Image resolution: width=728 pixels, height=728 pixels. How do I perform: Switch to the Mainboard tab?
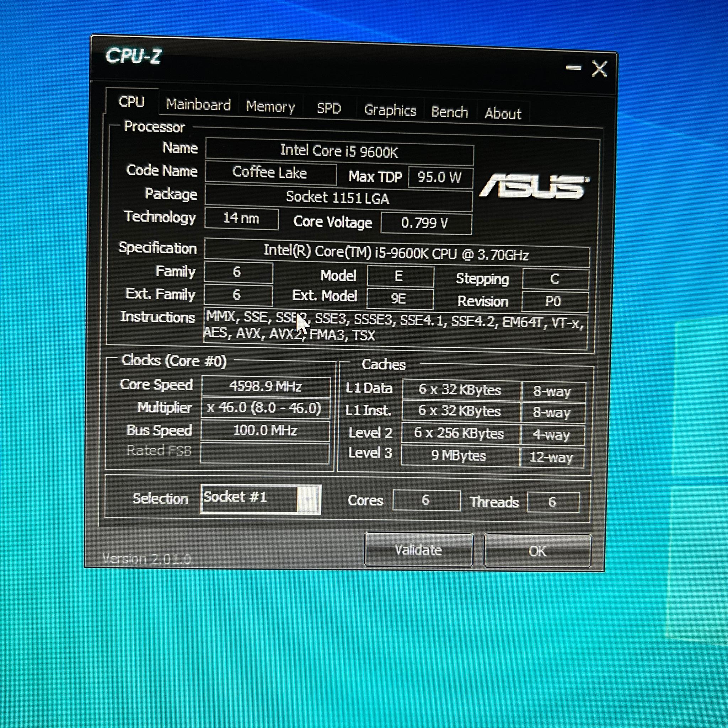198,105
